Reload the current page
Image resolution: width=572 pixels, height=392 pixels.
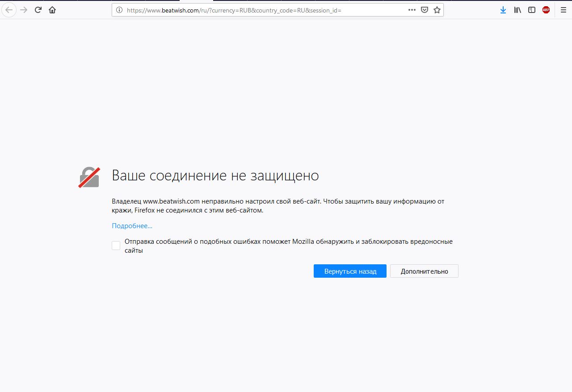[x=38, y=10]
